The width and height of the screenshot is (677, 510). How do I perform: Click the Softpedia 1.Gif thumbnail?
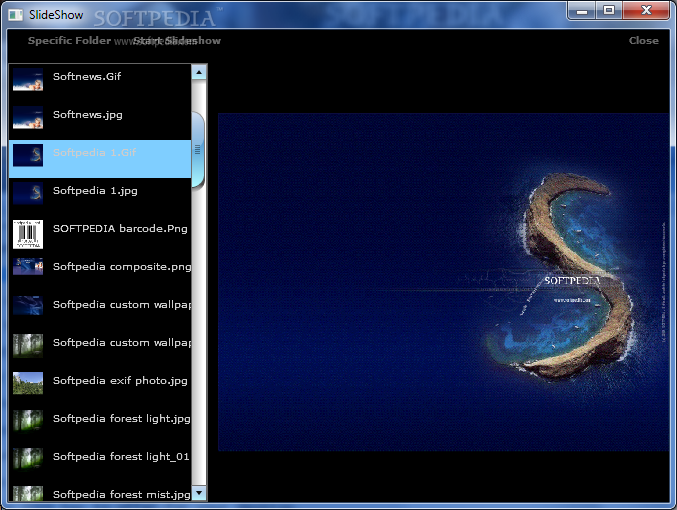pyautogui.click(x=28, y=155)
